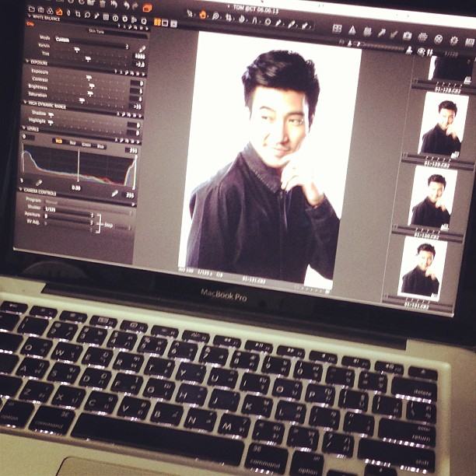Click the Levels histogram midpoint line
The height and width of the screenshot is (476, 476).
[x=79, y=166]
